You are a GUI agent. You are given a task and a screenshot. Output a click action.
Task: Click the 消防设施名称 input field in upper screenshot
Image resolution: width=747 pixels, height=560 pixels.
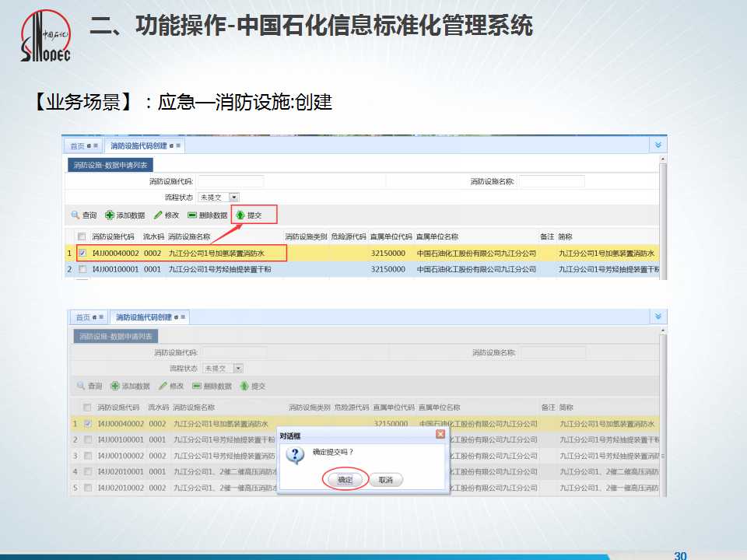pyautogui.click(x=552, y=181)
